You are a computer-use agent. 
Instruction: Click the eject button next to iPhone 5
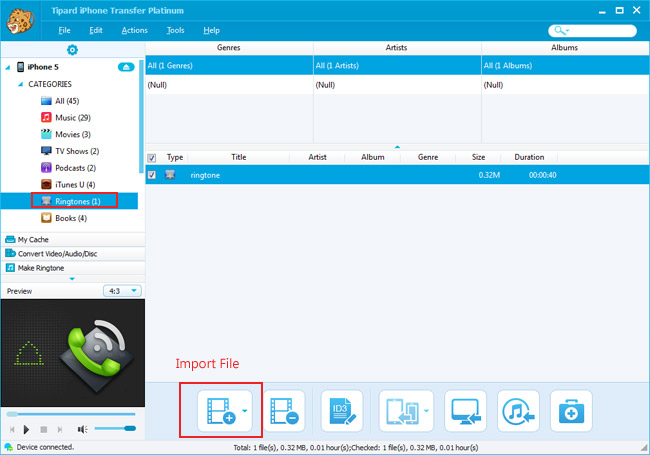pos(126,67)
